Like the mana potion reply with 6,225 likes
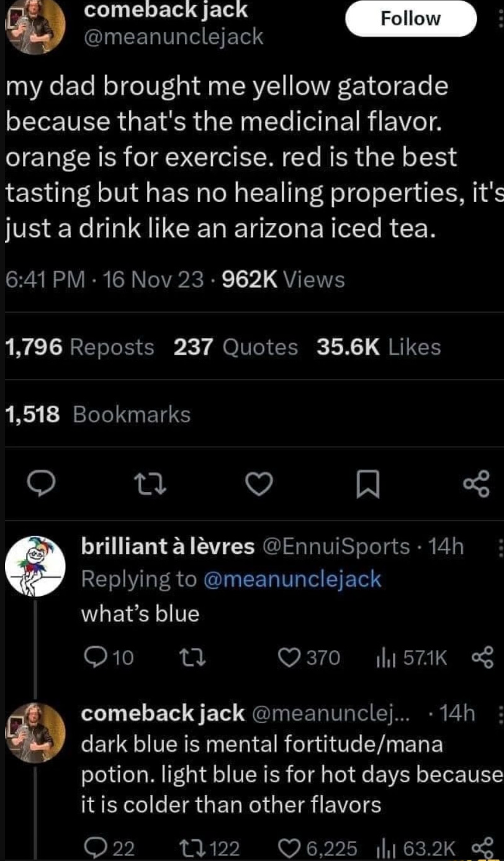 pos(317,847)
